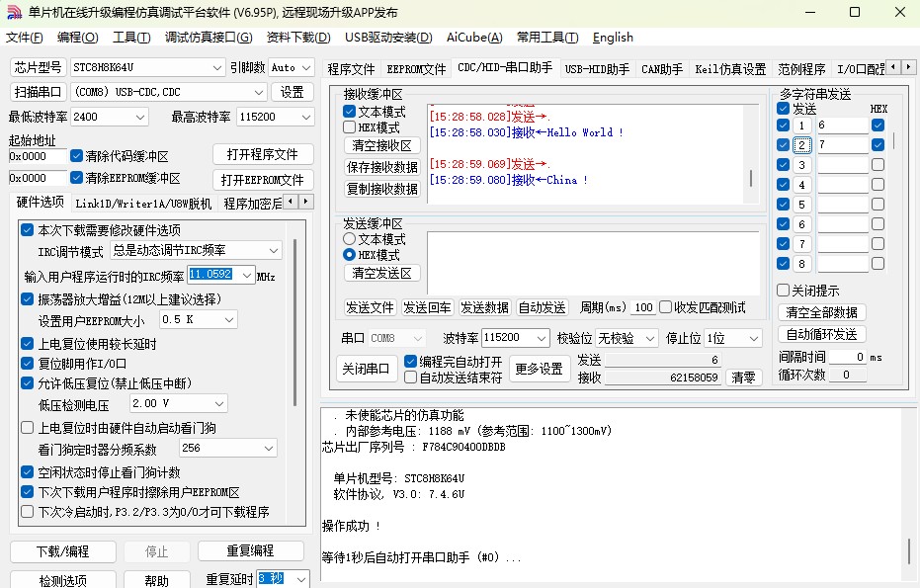The width and height of the screenshot is (920, 588).
Task: Switch to the USB-HID助手 tab
Action: (x=597, y=68)
